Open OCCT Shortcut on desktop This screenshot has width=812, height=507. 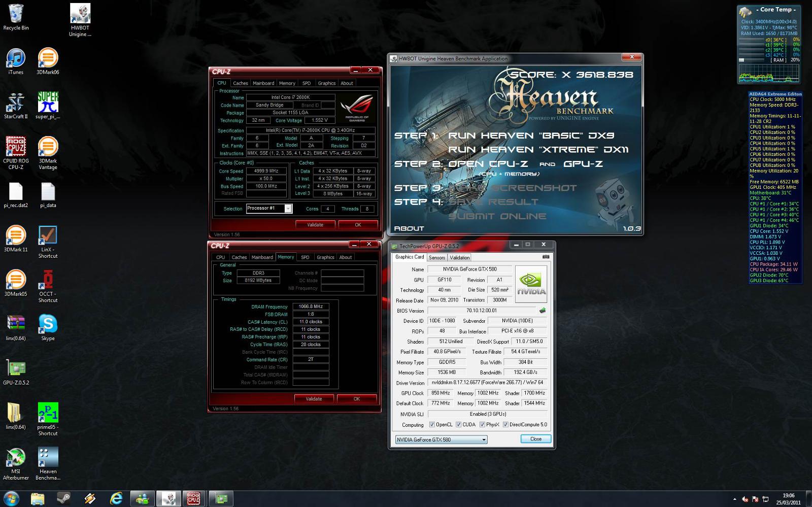[48, 286]
